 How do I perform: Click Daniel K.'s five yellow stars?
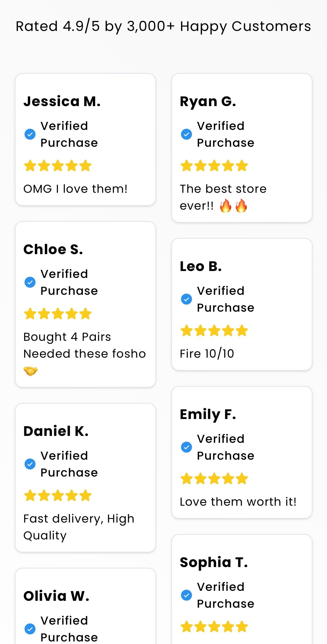(58, 495)
